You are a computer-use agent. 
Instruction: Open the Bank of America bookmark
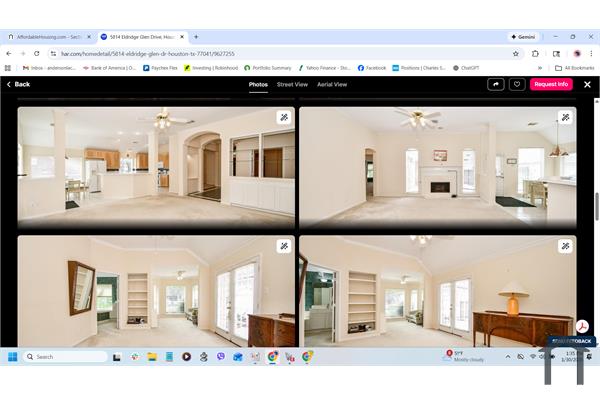109,68
